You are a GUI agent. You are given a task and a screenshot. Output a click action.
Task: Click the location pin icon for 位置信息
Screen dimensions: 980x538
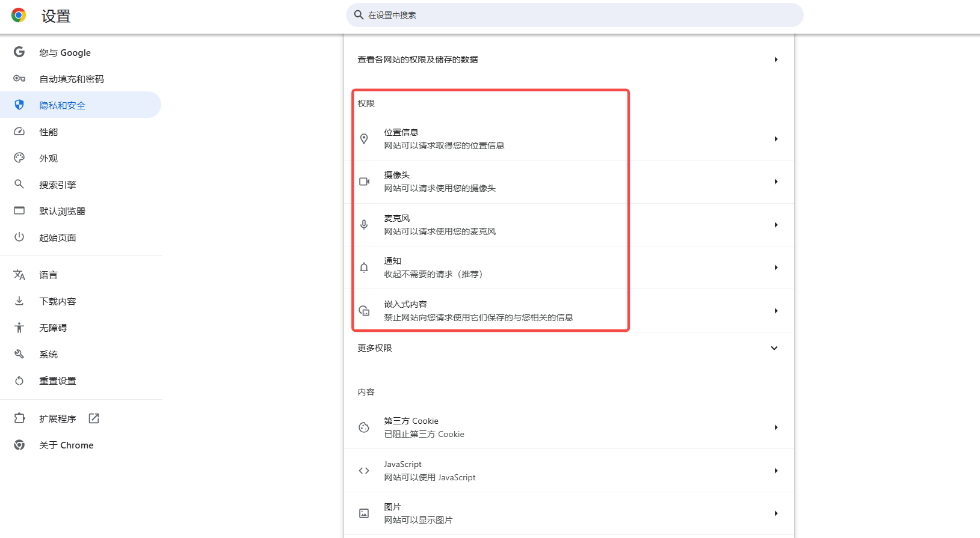[x=364, y=139]
